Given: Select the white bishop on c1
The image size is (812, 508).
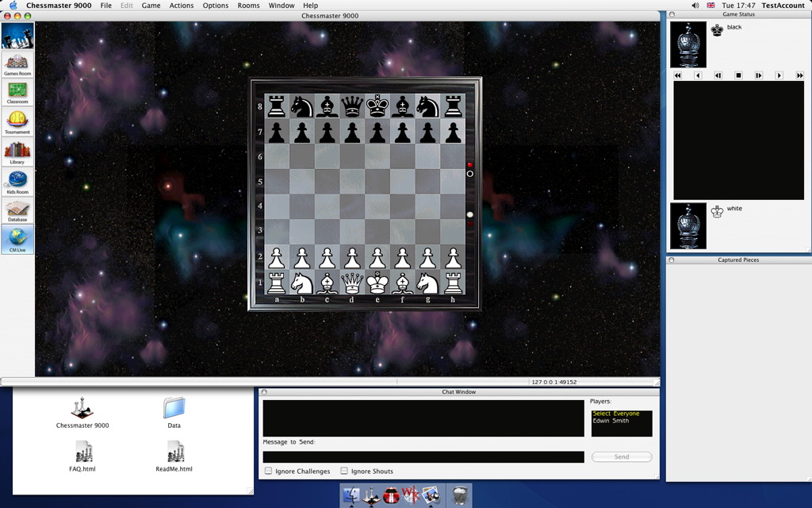Looking at the screenshot, I should (x=327, y=283).
